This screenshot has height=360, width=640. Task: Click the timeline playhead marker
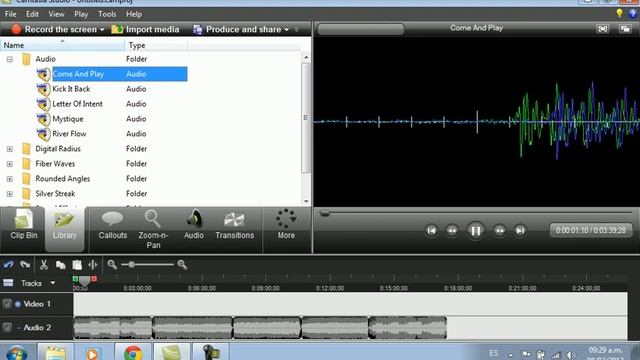[x=84, y=280]
